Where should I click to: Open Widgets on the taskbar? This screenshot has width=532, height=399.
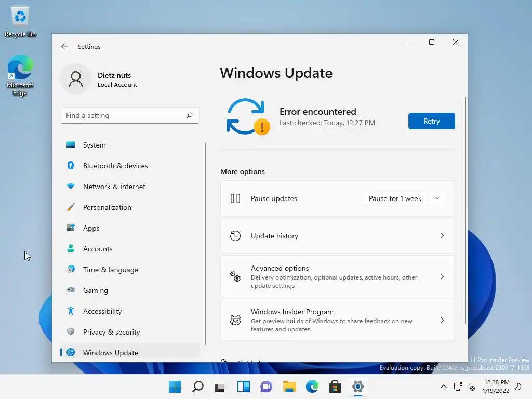pyautogui.click(x=243, y=387)
